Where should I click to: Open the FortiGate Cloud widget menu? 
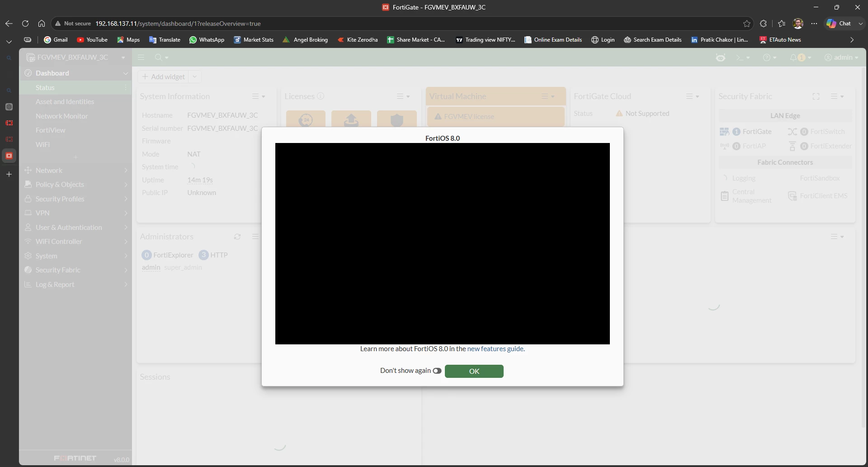click(x=693, y=96)
